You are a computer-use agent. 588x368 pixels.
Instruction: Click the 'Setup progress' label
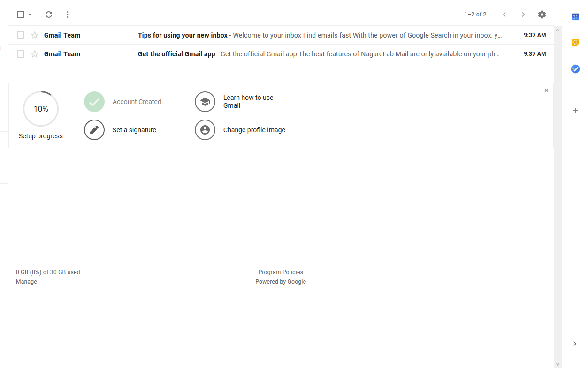coord(41,136)
